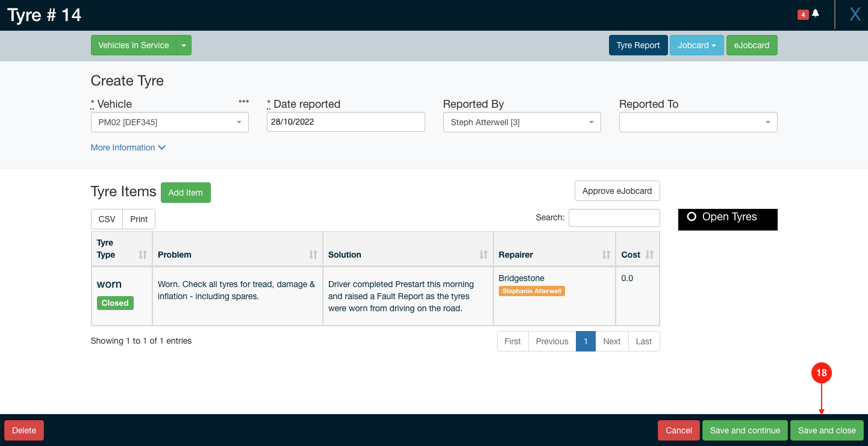
Task: Click the notification bell icon
Action: [815, 14]
